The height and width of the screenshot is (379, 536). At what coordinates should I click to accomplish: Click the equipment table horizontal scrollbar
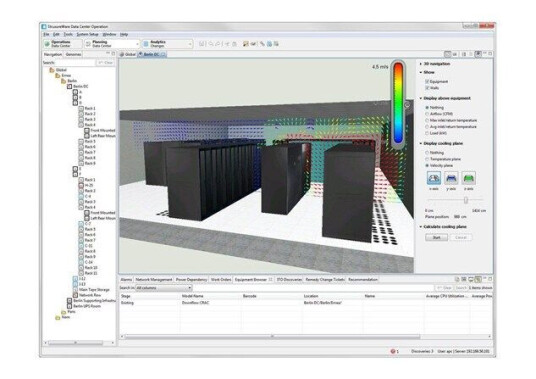272,337
